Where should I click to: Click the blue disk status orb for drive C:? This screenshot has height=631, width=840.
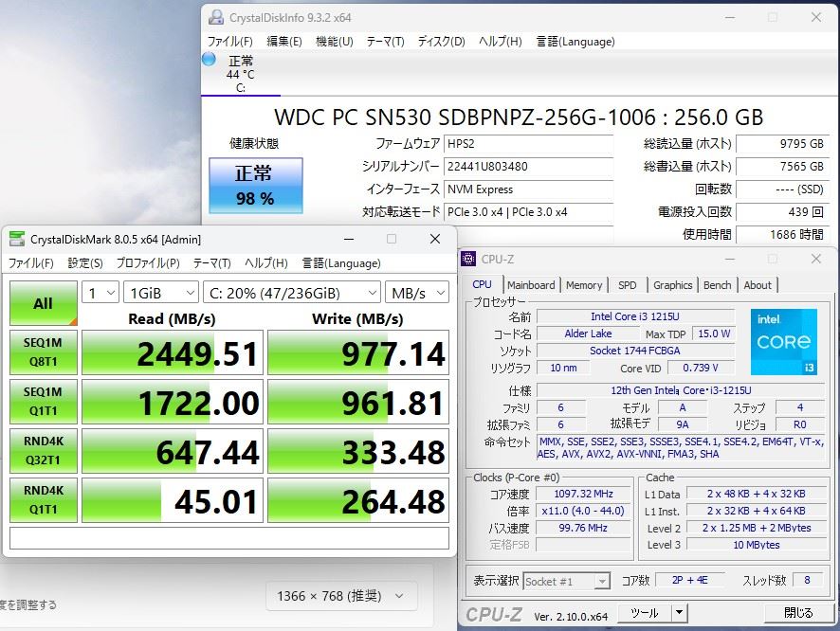(x=209, y=60)
